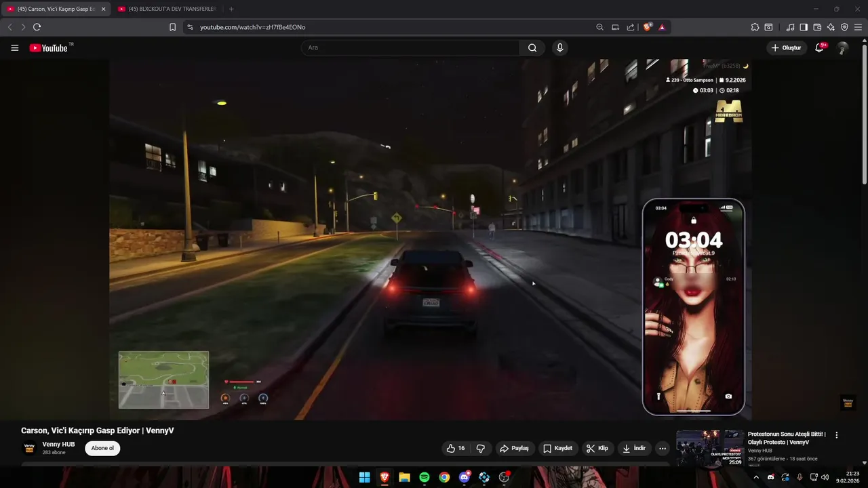This screenshot has height=488, width=868.
Task: Open the YouTube account avatar menu
Action: point(842,47)
